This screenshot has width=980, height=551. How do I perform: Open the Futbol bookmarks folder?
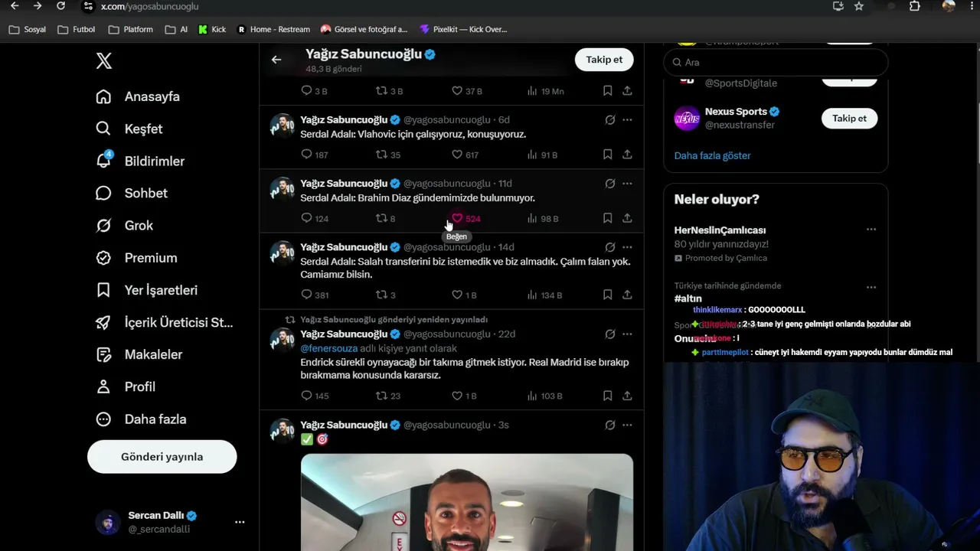[77, 29]
